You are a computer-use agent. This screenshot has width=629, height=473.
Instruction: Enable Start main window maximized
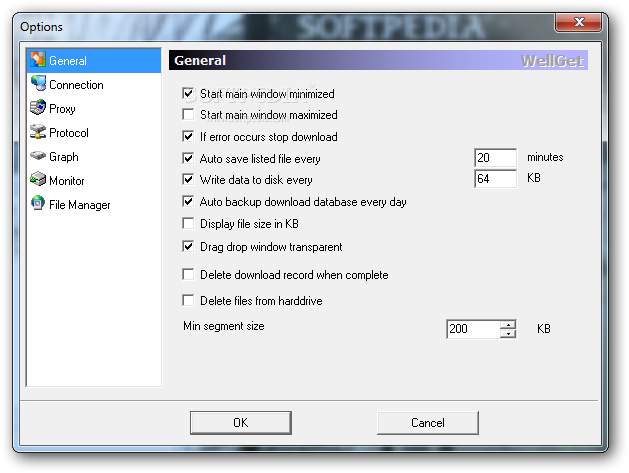coord(188,115)
